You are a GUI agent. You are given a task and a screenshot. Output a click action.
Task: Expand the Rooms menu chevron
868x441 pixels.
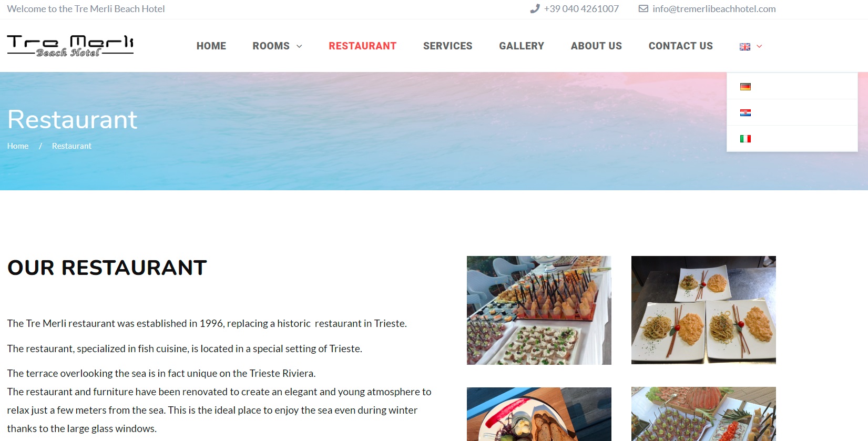299,46
